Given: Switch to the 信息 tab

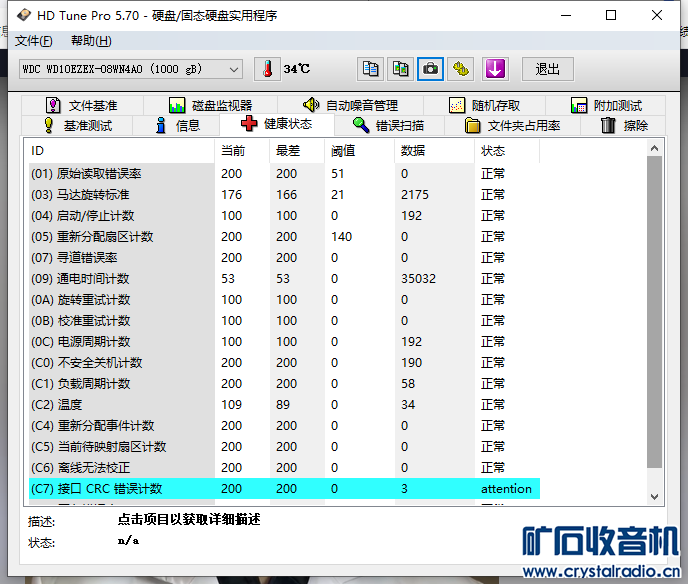Looking at the screenshot, I should (x=176, y=126).
